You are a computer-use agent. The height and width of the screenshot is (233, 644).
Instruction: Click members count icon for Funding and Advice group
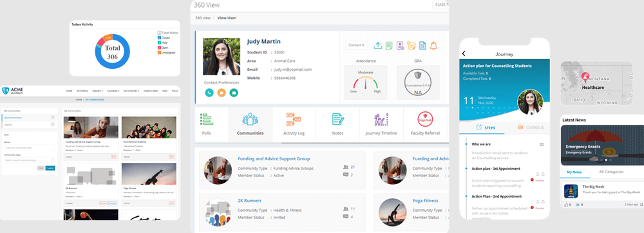[345, 167]
